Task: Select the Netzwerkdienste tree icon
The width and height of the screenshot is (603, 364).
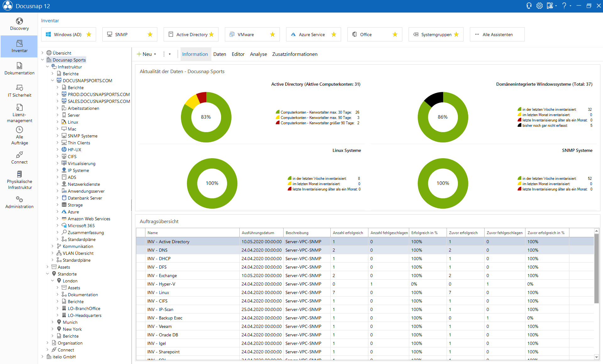Action: coord(64,184)
